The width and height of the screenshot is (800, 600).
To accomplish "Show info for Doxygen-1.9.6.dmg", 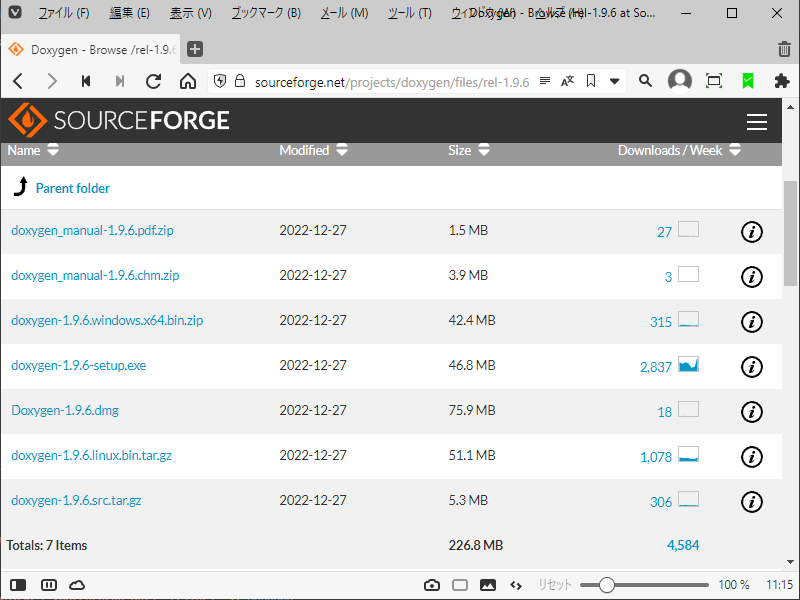I will coord(752,411).
